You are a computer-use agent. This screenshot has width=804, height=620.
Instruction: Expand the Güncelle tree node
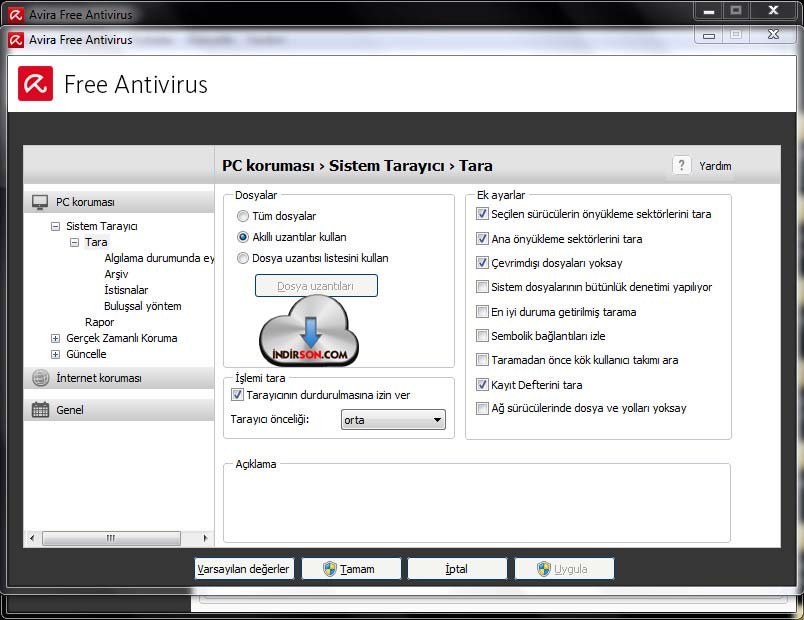pos(55,354)
